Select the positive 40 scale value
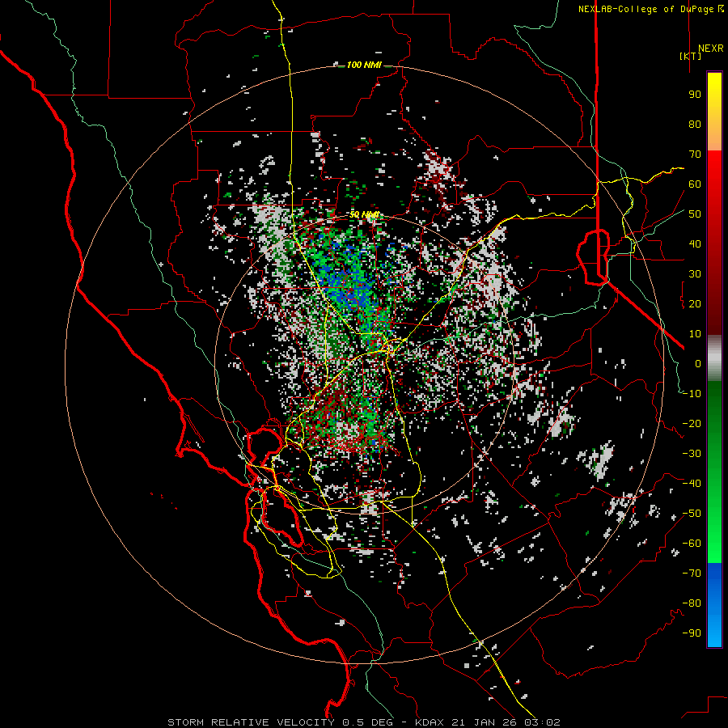The width and height of the screenshot is (728, 728). pos(695,244)
